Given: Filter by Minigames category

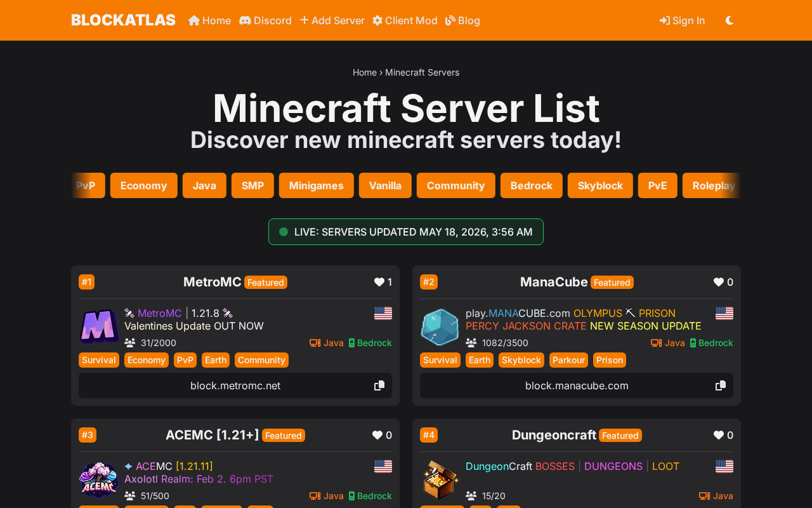Looking at the screenshot, I should (x=317, y=185).
